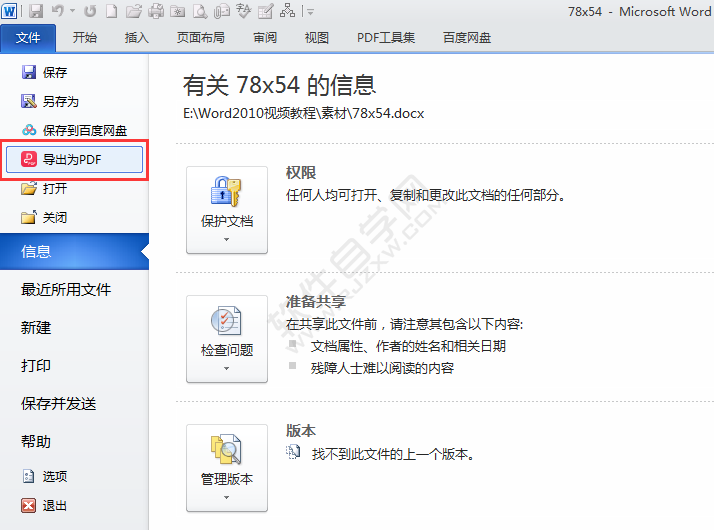Click the heading 有关 78x54 的信息

279,85
